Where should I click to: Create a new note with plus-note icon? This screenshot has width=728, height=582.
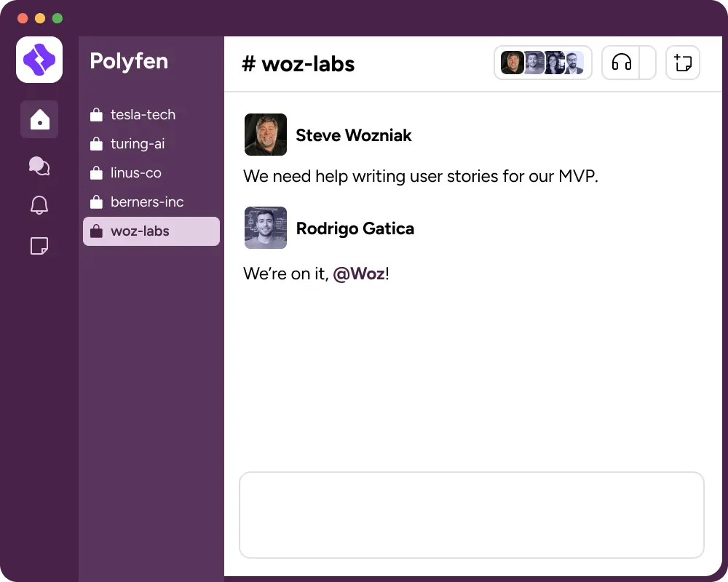(x=683, y=63)
